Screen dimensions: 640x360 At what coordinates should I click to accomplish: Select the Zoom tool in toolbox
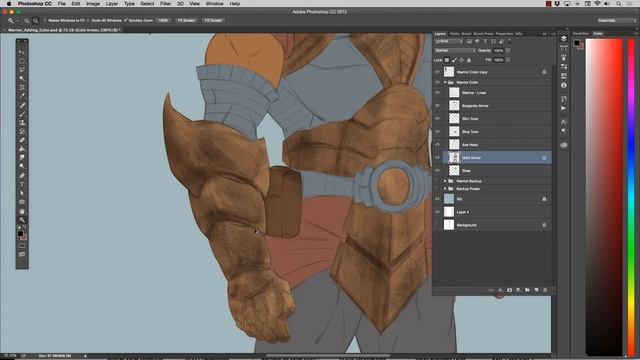[22, 220]
